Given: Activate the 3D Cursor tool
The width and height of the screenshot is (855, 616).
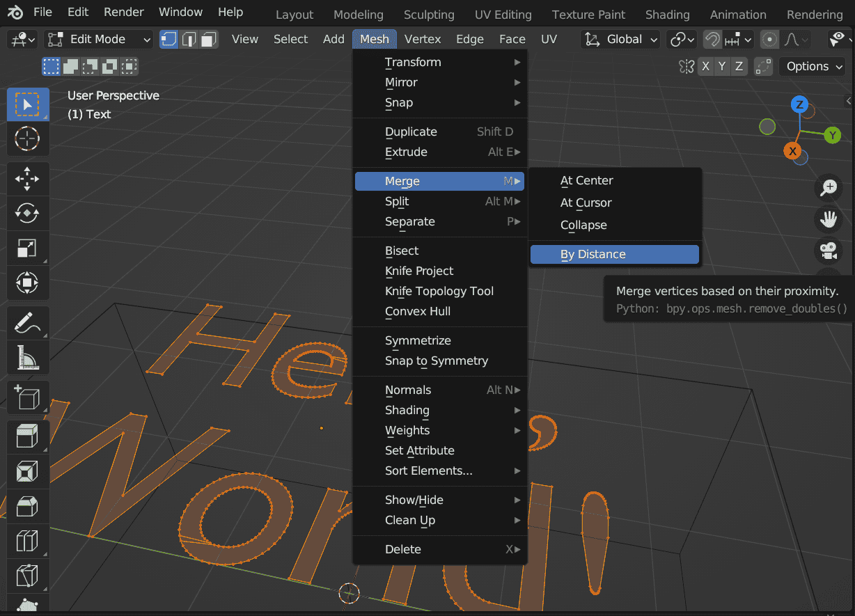Looking at the screenshot, I should [28, 139].
